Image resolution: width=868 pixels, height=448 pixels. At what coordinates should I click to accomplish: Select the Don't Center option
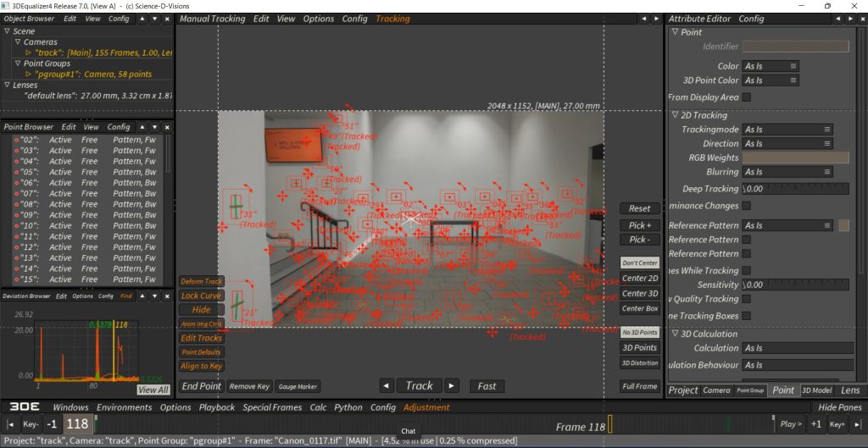click(639, 263)
